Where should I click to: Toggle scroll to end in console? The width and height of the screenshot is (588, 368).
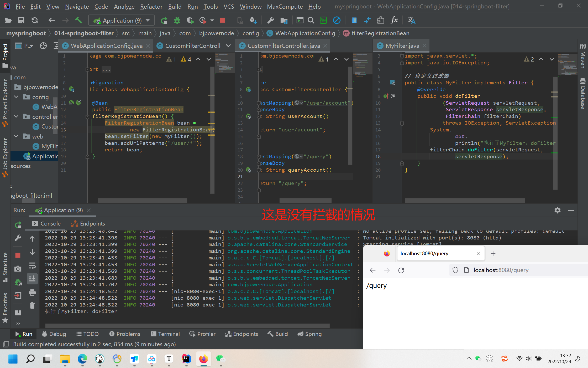(32, 279)
